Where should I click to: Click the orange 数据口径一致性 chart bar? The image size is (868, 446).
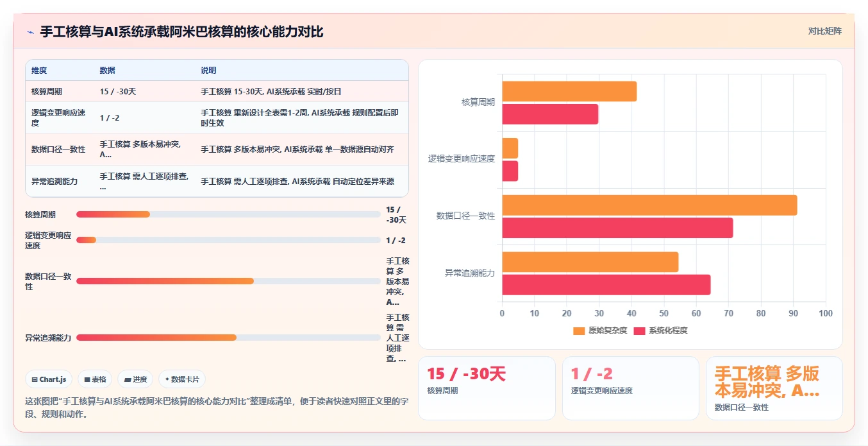coord(649,205)
